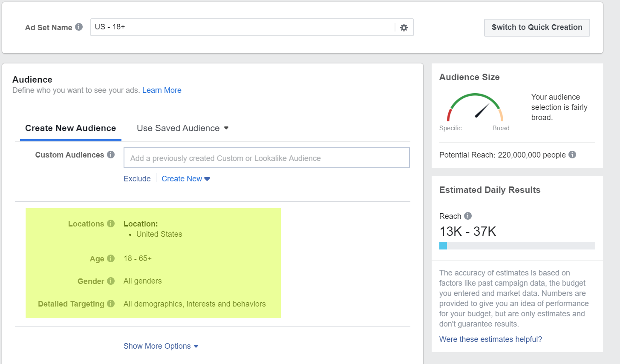
Task: Click the info icon next to Locations
Action: (111, 224)
